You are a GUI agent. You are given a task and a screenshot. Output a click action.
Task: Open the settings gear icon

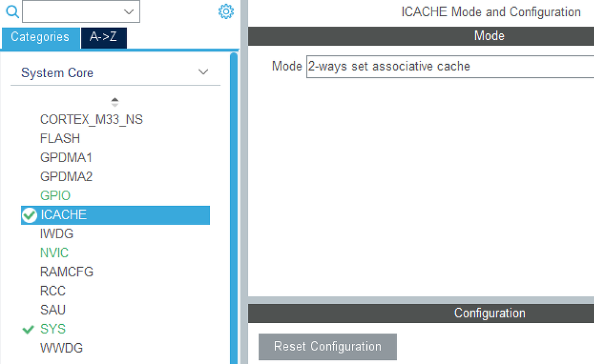click(226, 11)
